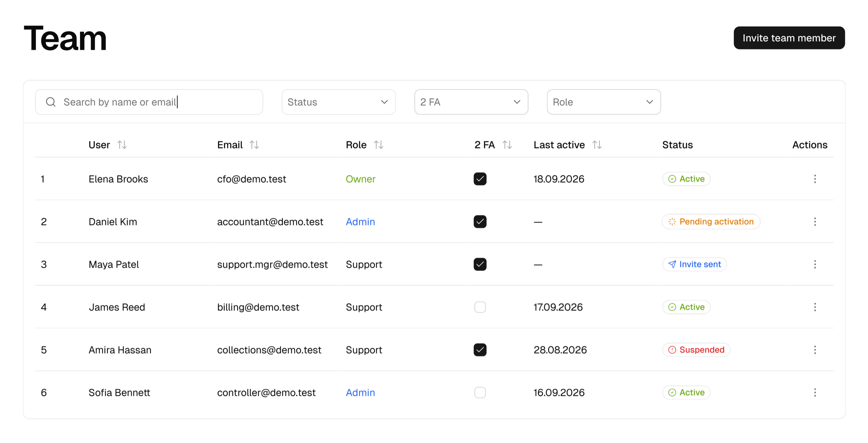Viewport: 868px width, 443px height.
Task: Click the Email column header
Action: tap(230, 145)
